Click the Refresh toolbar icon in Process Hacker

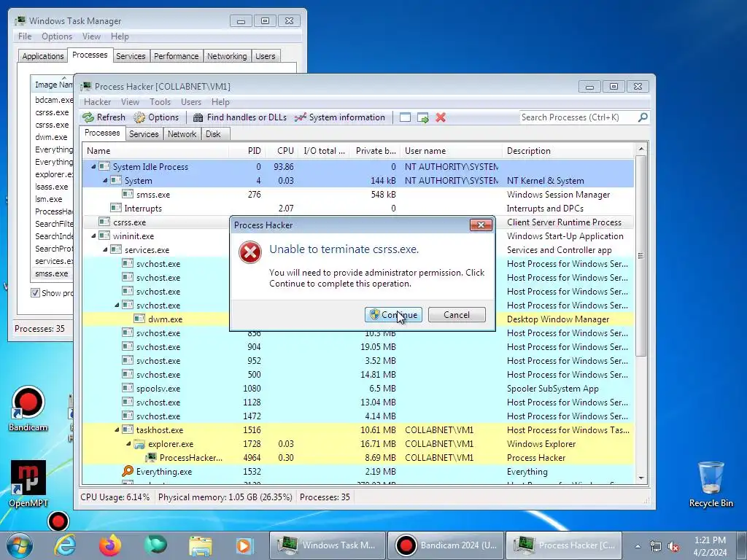click(88, 117)
